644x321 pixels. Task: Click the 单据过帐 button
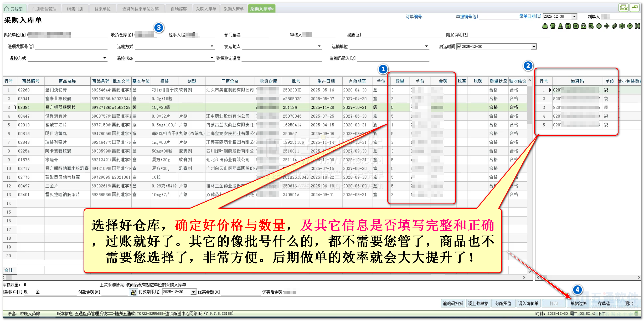(578, 303)
